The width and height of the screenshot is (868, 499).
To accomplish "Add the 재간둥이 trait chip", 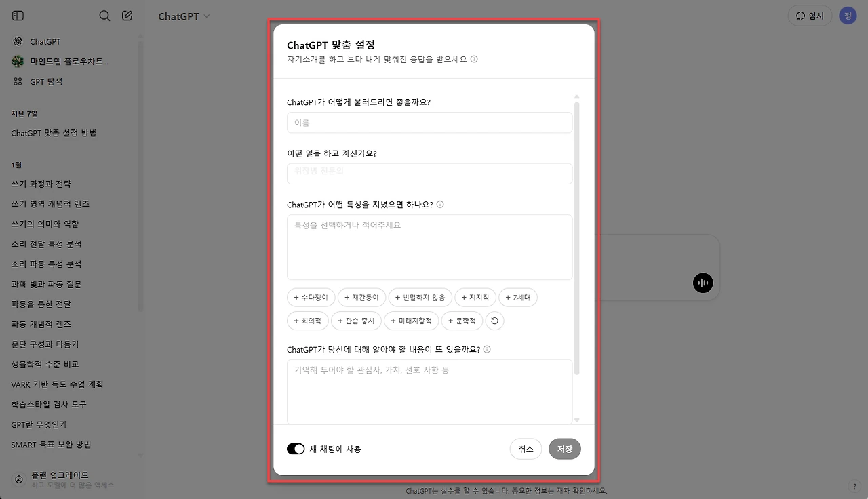I will click(x=361, y=298).
